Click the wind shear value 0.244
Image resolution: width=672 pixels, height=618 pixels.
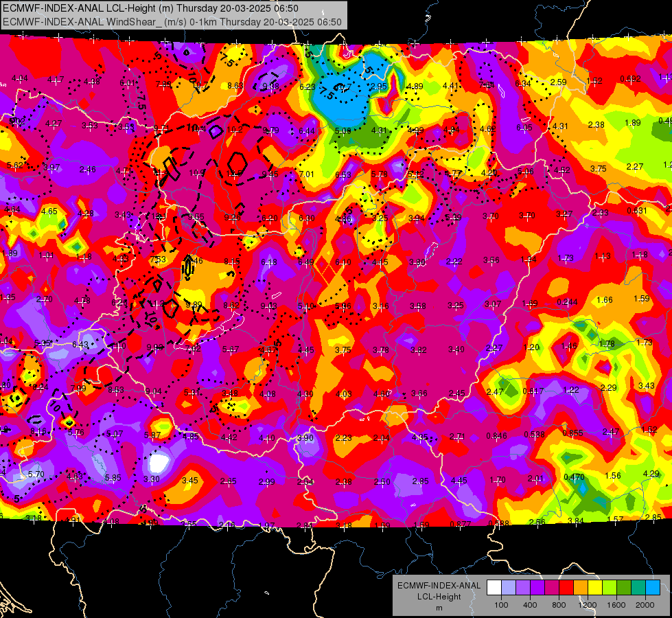pyautogui.click(x=567, y=302)
